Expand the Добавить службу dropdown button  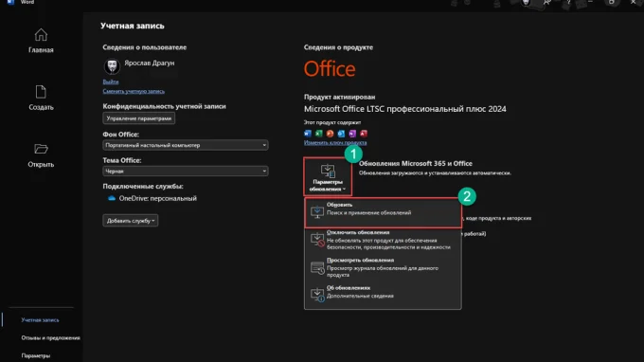pyautogui.click(x=130, y=221)
